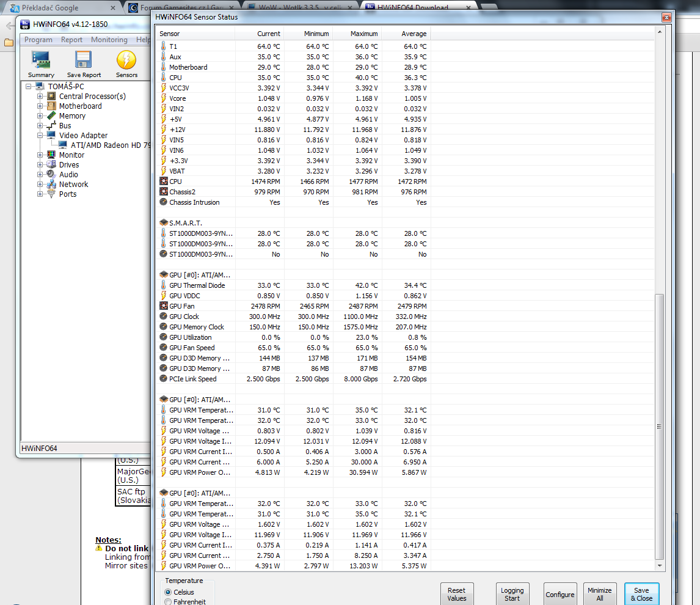Click the Maximum column header
Image resolution: width=700 pixels, height=605 pixels.
tap(365, 34)
